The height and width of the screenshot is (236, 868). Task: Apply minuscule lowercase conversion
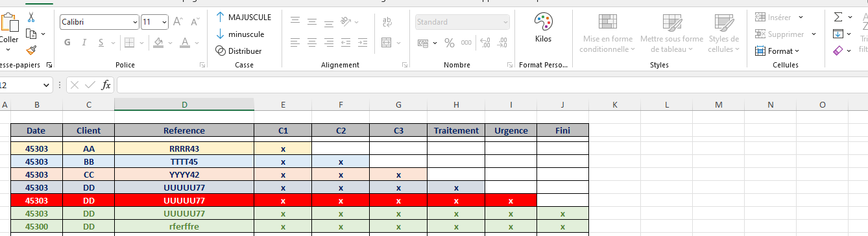pyautogui.click(x=240, y=34)
